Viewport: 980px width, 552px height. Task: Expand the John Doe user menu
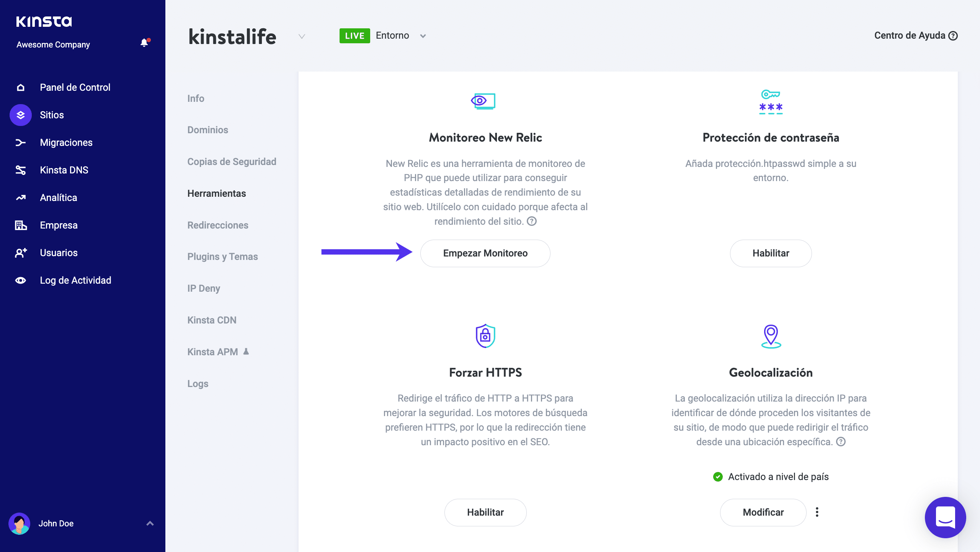pos(150,523)
